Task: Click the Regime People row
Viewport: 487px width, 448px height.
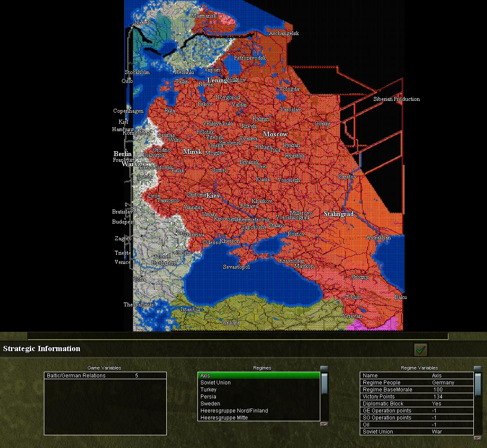Action: [416, 383]
